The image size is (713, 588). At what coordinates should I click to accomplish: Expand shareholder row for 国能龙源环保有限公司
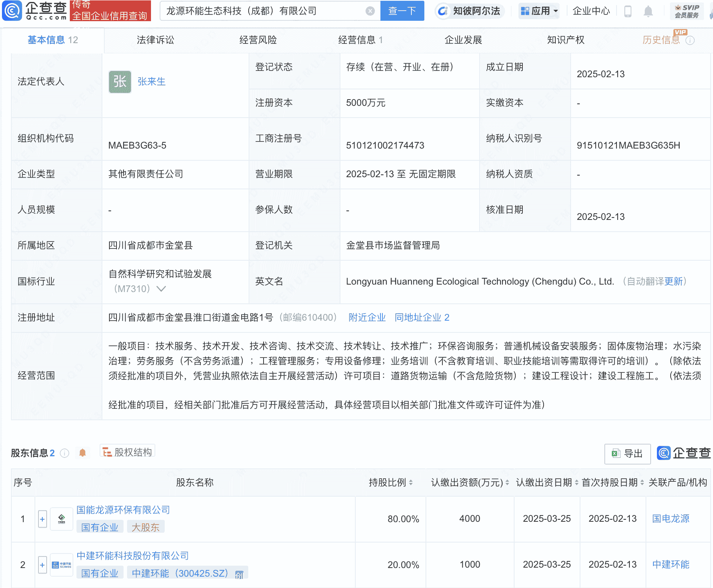42,518
